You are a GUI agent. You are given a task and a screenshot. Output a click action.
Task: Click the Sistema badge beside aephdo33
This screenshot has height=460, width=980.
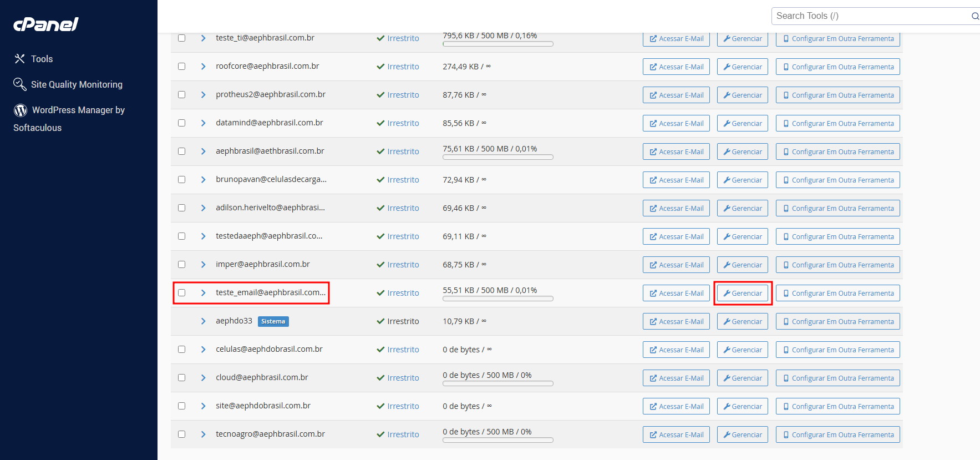coord(273,321)
